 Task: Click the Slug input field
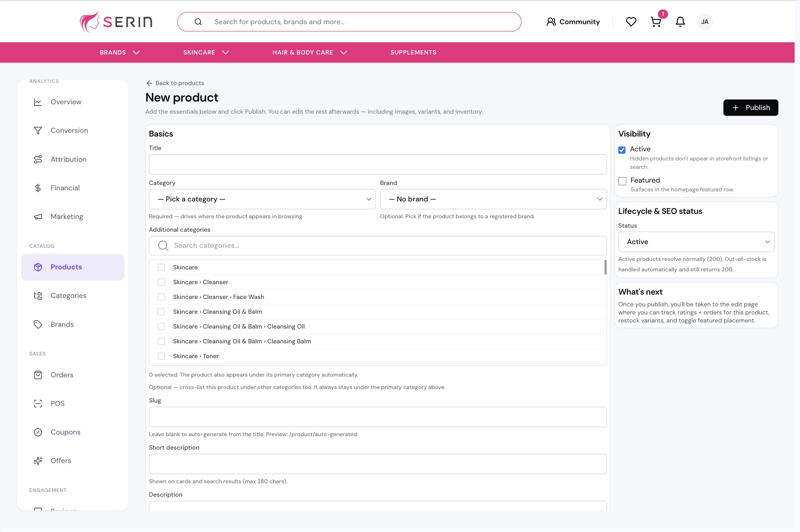click(377, 417)
